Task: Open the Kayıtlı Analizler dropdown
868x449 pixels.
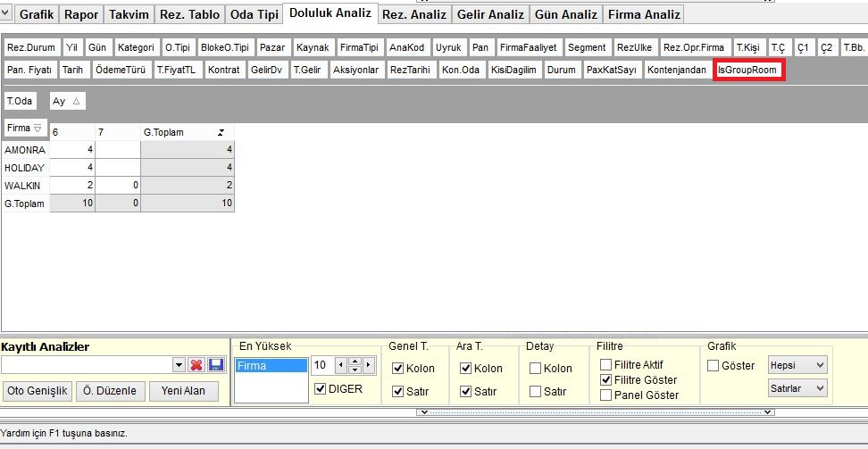Action: (179, 365)
